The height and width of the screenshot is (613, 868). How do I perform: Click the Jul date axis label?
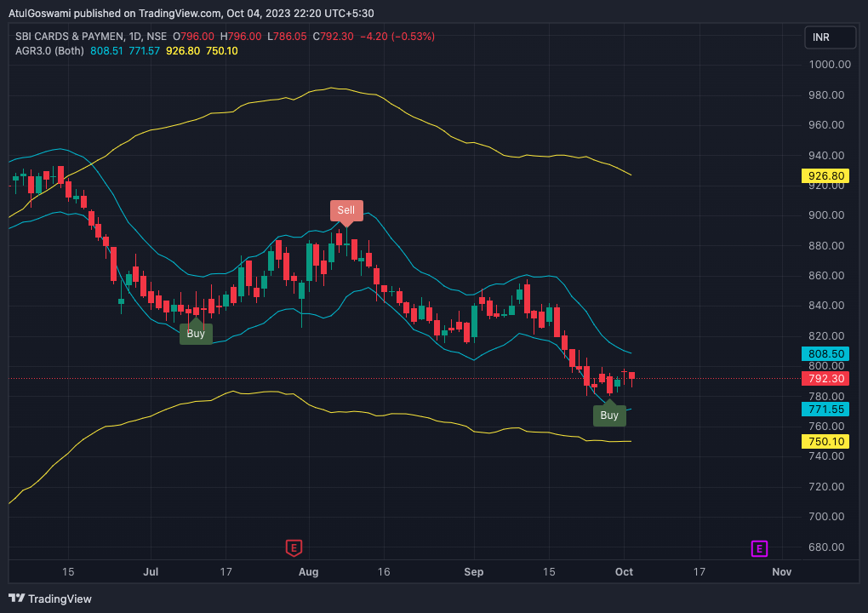pyautogui.click(x=151, y=572)
